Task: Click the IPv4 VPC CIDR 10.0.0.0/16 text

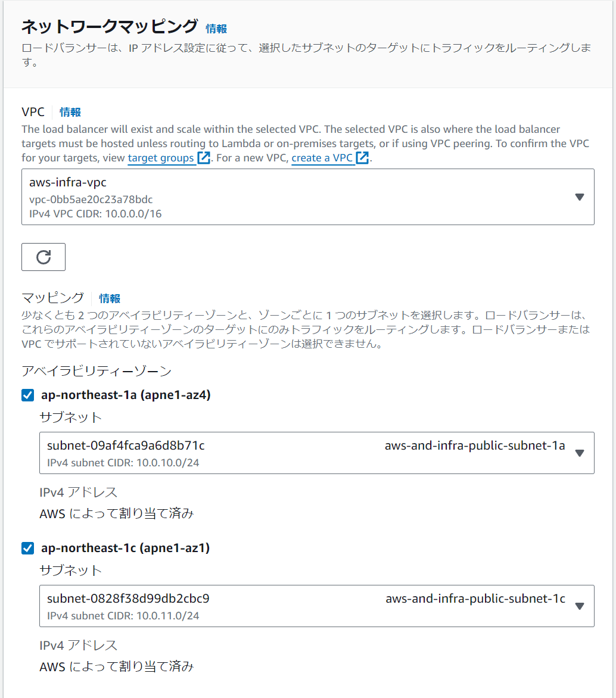Action: point(95,214)
